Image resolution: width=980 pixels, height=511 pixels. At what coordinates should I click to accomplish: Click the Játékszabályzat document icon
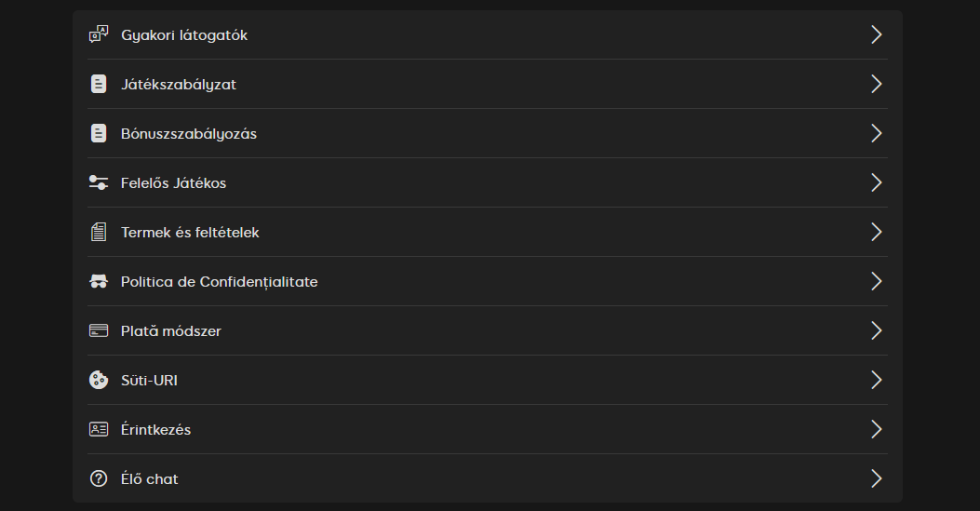(99, 85)
